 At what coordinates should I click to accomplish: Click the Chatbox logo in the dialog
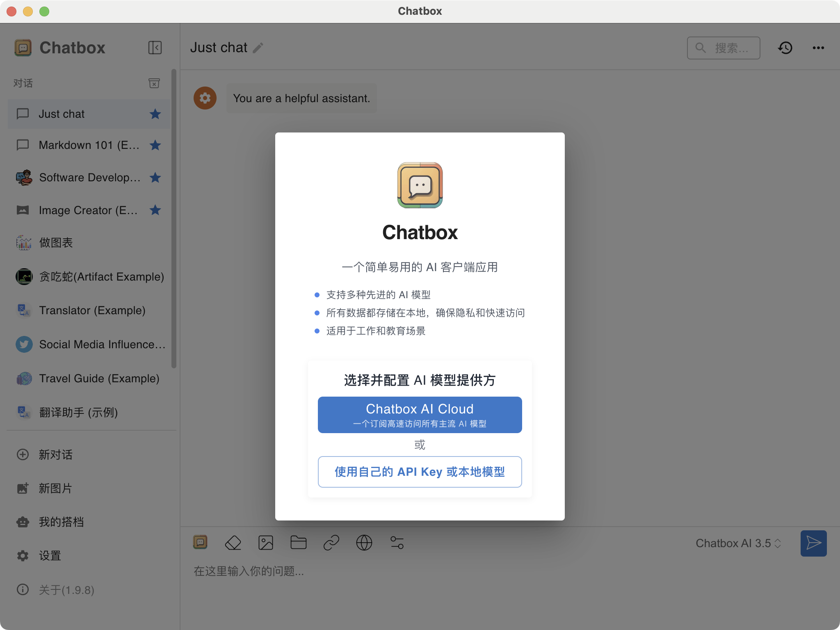pos(420,185)
